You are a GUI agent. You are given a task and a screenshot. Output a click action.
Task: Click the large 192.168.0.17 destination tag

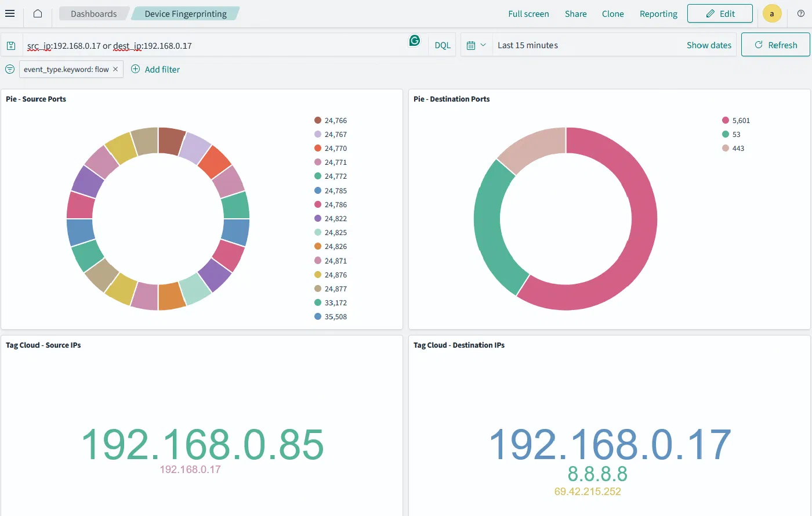click(610, 445)
